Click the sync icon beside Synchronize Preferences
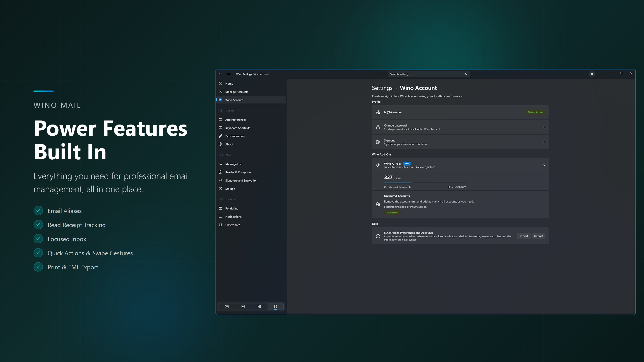The width and height of the screenshot is (644, 362). (378, 236)
